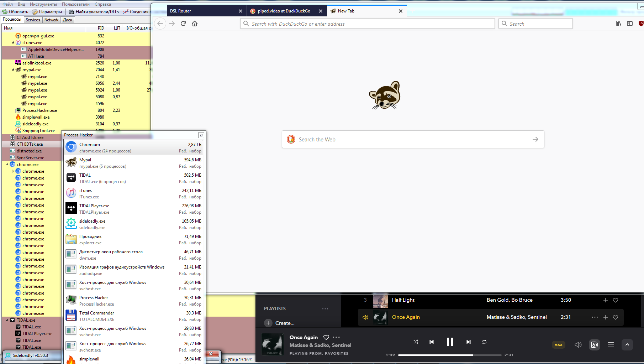Focus the browser address bar
This screenshot has height=364, width=644.
(367, 24)
